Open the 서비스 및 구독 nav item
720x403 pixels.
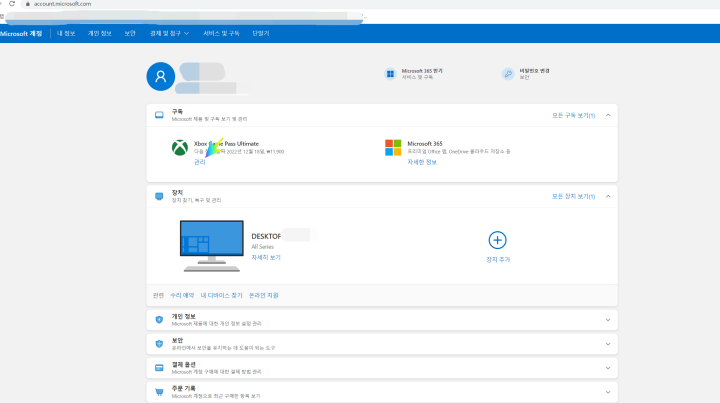click(x=221, y=34)
